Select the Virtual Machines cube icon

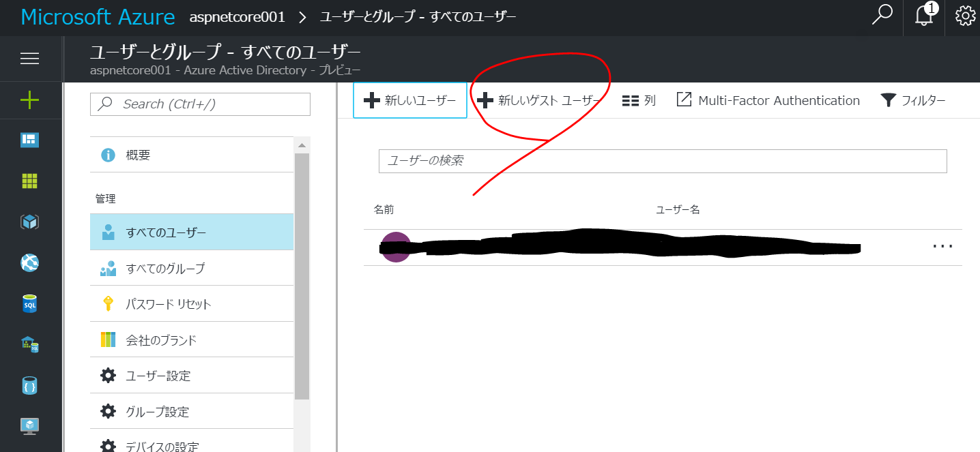[30, 222]
